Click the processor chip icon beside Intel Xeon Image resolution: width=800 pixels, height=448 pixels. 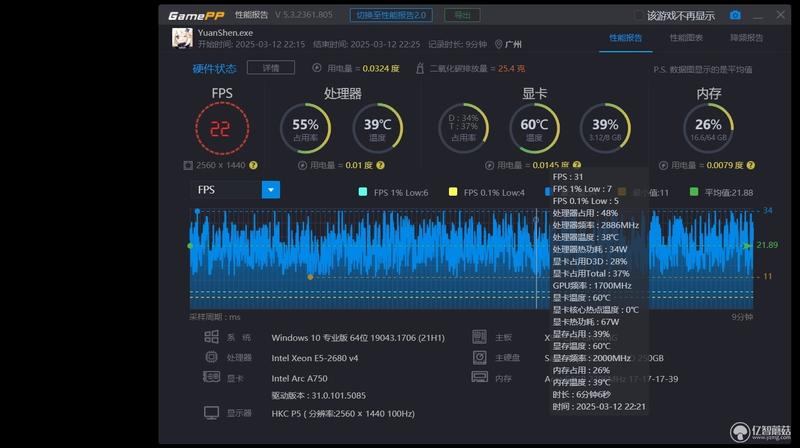click(211, 357)
